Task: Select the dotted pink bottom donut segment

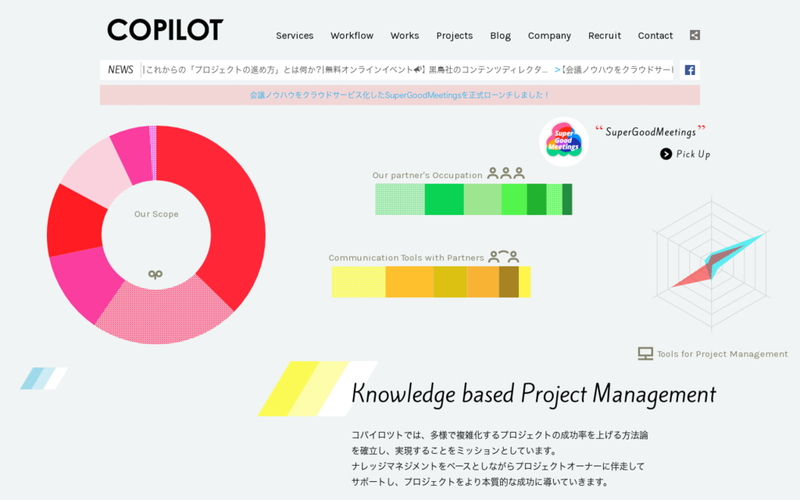Action: coord(163,314)
